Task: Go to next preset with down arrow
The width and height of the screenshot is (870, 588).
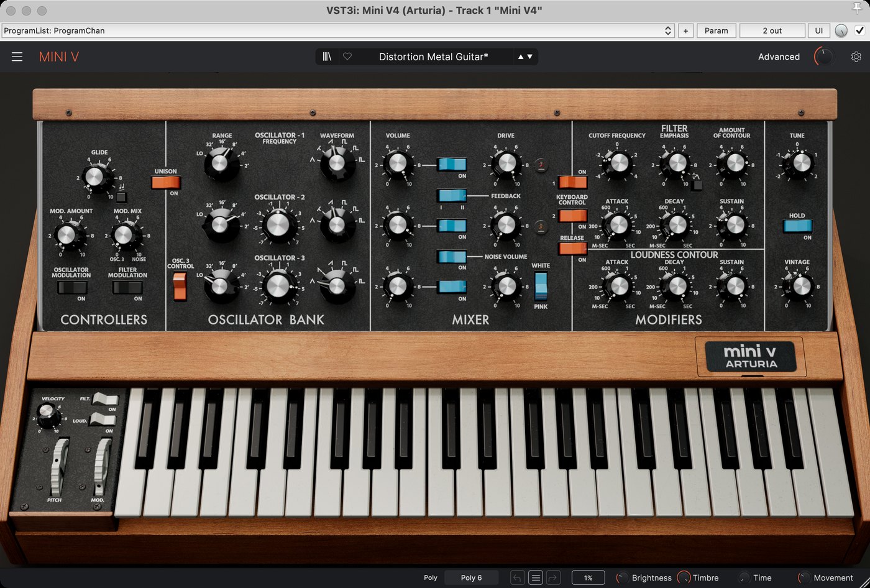Action: pyautogui.click(x=530, y=57)
